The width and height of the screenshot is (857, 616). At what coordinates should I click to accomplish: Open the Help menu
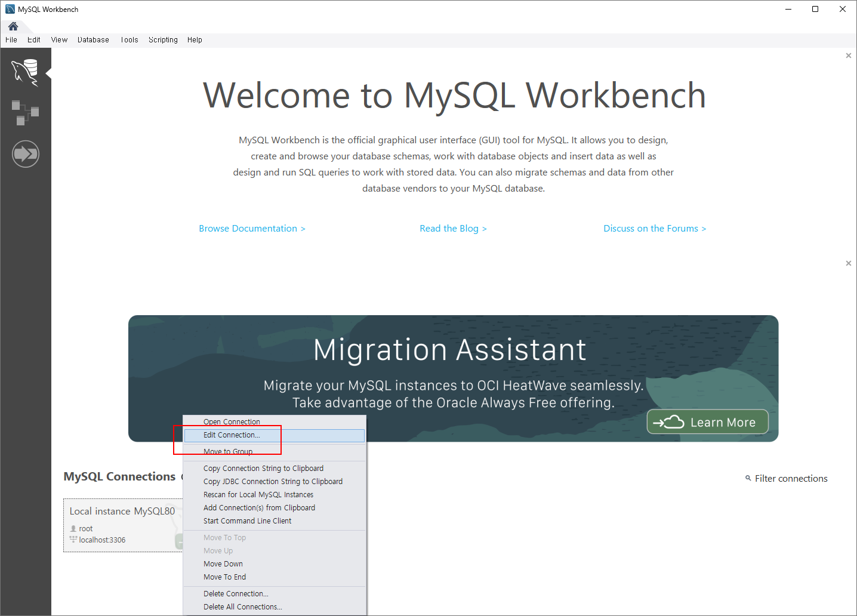pos(195,40)
